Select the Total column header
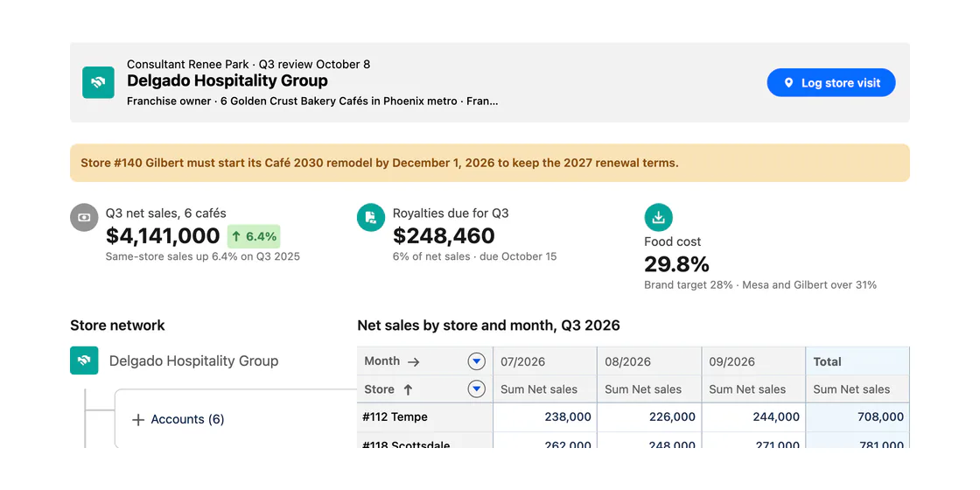This screenshot has width=980, height=490. [x=857, y=361]
